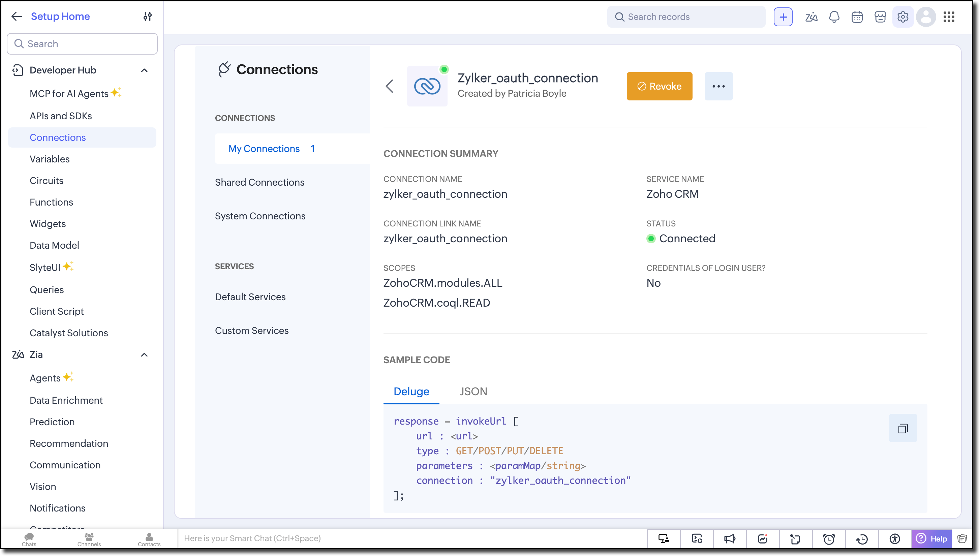Click the ZohoCRM.coql.READ scope text
This screenshot has height=556, width=980.
point(436,303)
